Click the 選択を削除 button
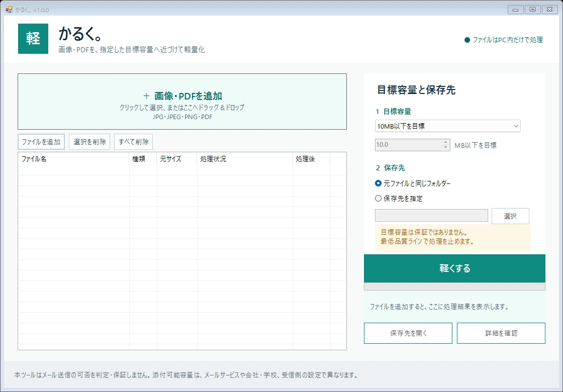 pos(89,142)
